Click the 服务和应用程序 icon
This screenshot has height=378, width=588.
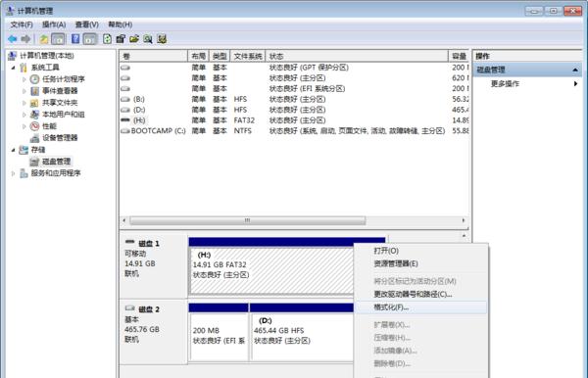[x=24, y=173]
